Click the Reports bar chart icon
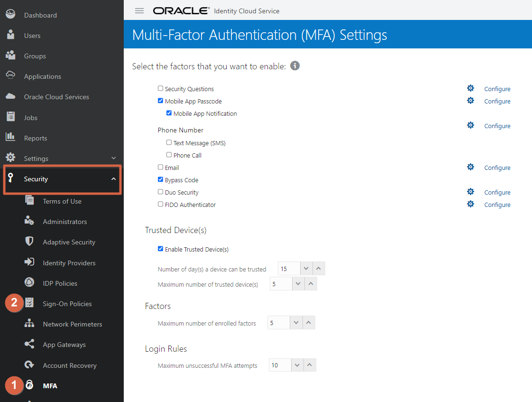The height and width of the screenshot is (402, 532). [x=10, y=137]
